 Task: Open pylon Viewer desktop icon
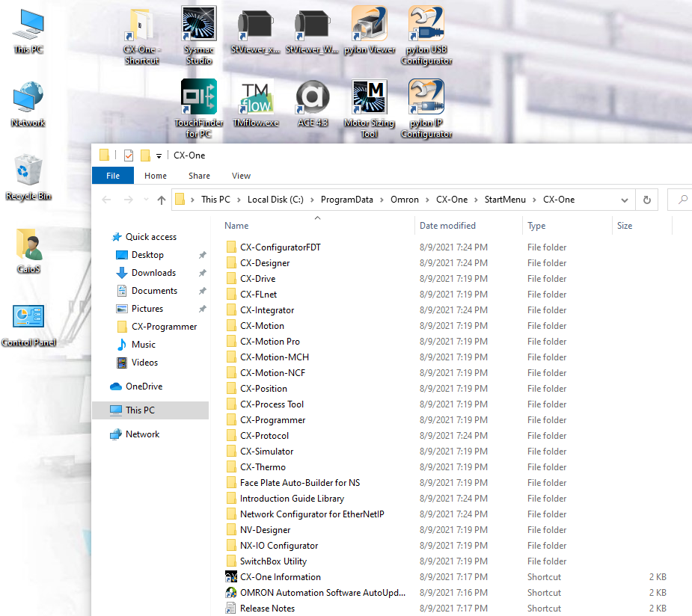370,30
